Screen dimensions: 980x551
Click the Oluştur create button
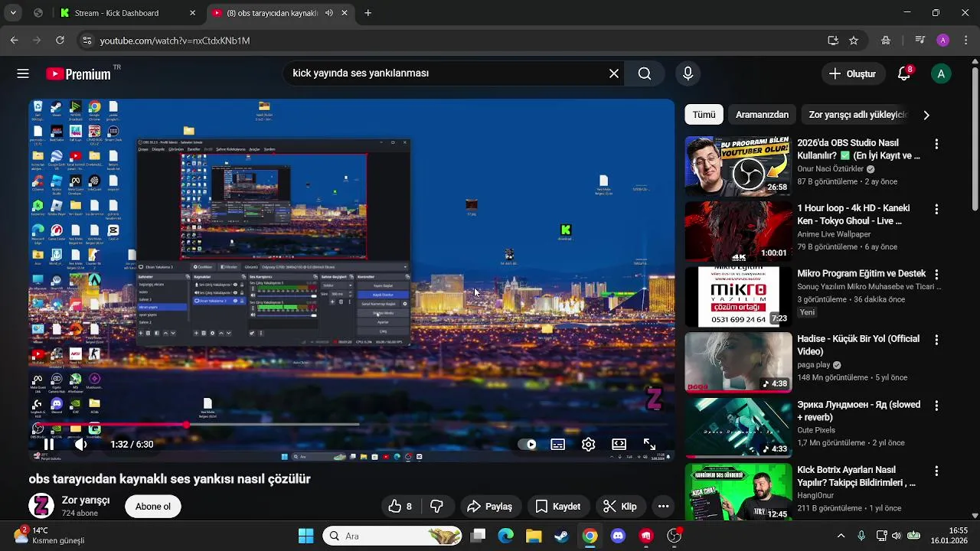tap(852, 73)
